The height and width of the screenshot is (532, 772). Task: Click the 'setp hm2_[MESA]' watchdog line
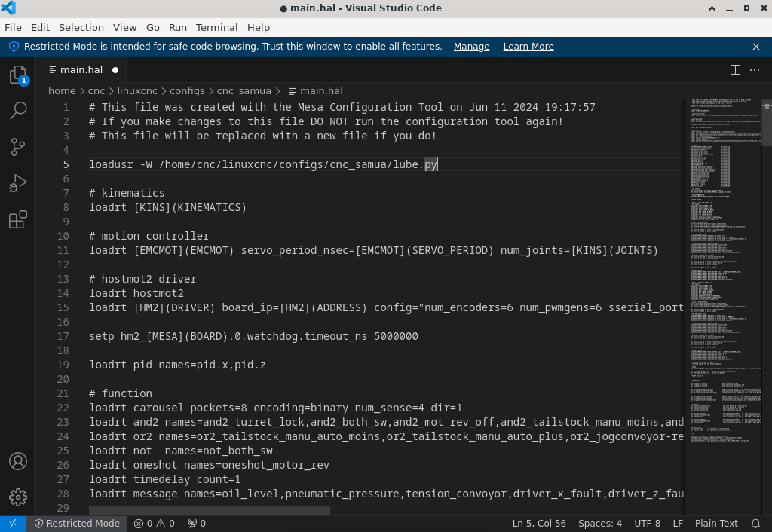click(253, 337)
